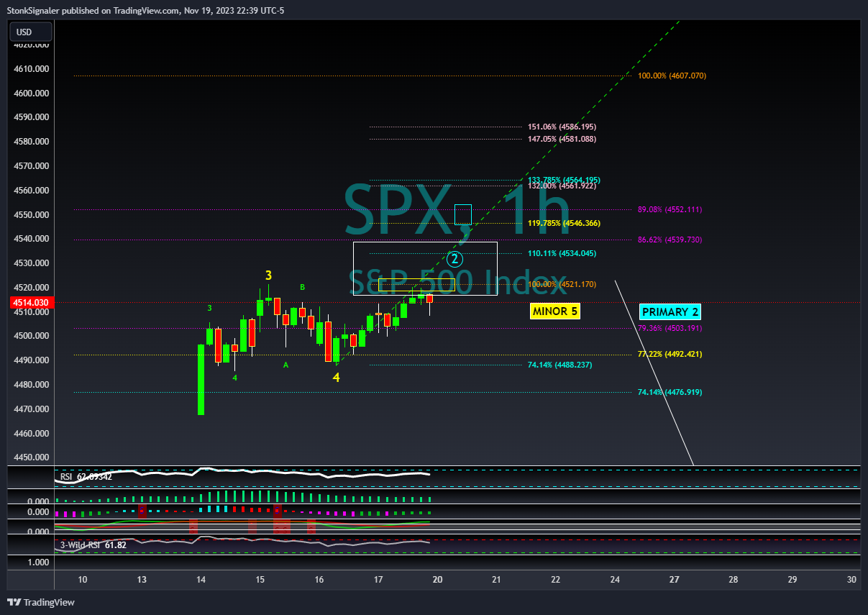
Task: Click the small cyan target box above 4546
Action: [x=463, y=214]
